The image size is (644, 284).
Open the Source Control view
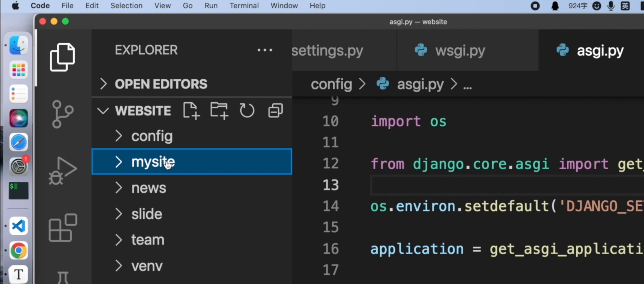coord(62,114)
